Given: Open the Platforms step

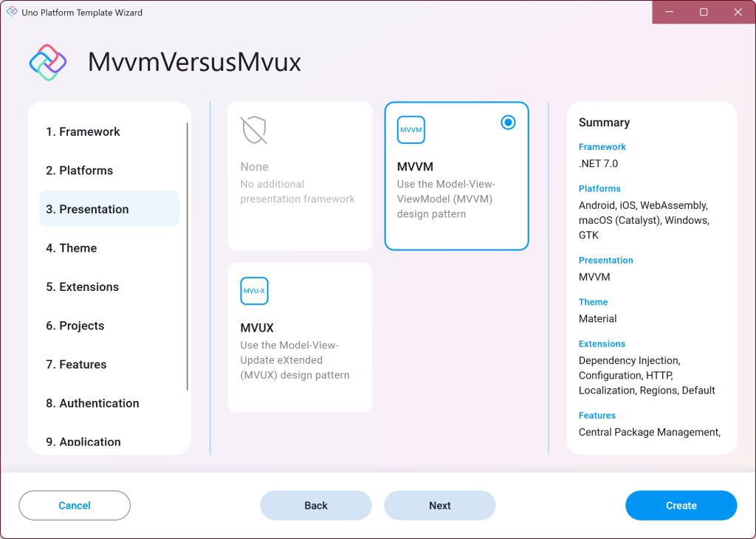Looking at the screenshot, I should click(81, 170).
